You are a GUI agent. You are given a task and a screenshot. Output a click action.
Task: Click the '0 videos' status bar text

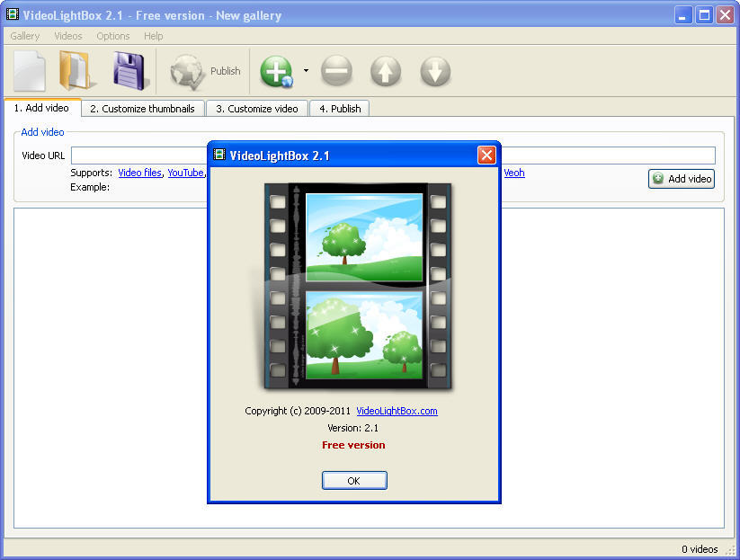pos(700,549)
